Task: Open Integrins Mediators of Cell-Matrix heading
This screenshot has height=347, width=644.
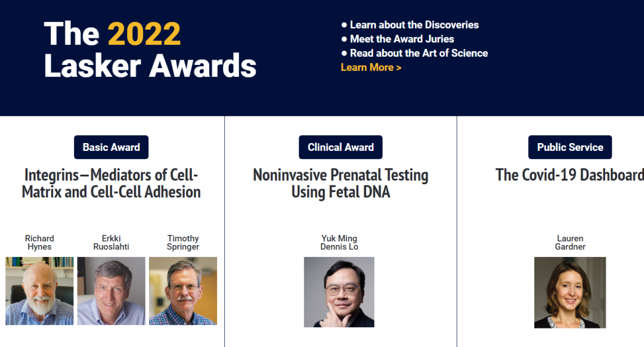Action: (x=111, y=184)
